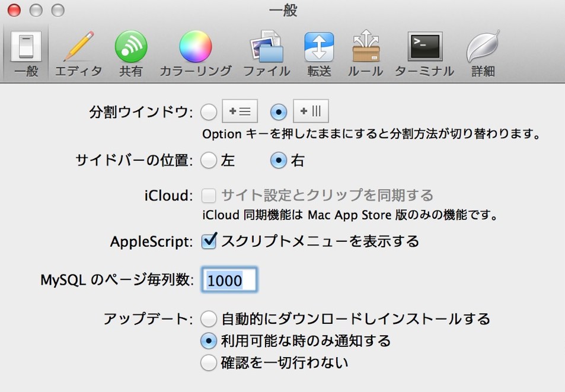Click the 分割ウインドウ label
Image resolution: width=565 pixels, height=392 pixels.
(x=141, y=112)
